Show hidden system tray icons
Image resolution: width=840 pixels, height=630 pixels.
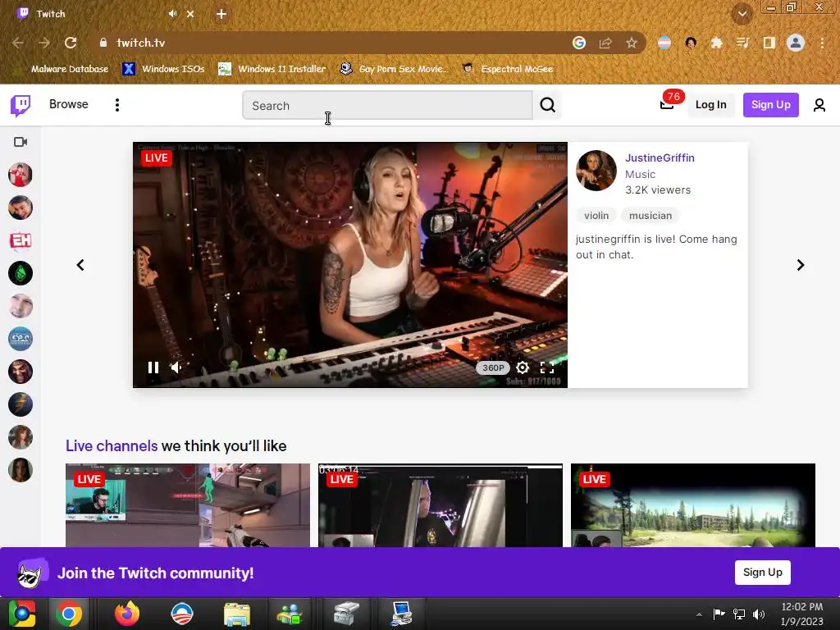point(699,614)
